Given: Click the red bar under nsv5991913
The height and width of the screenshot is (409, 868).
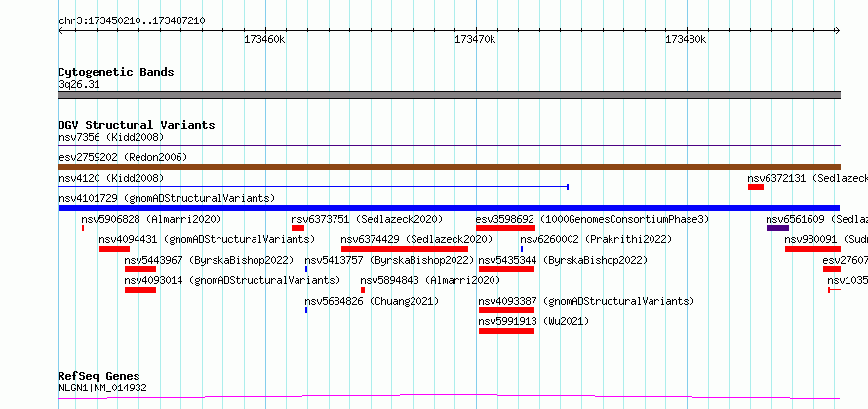Looking at the screenshot, I should coord(506,331).
